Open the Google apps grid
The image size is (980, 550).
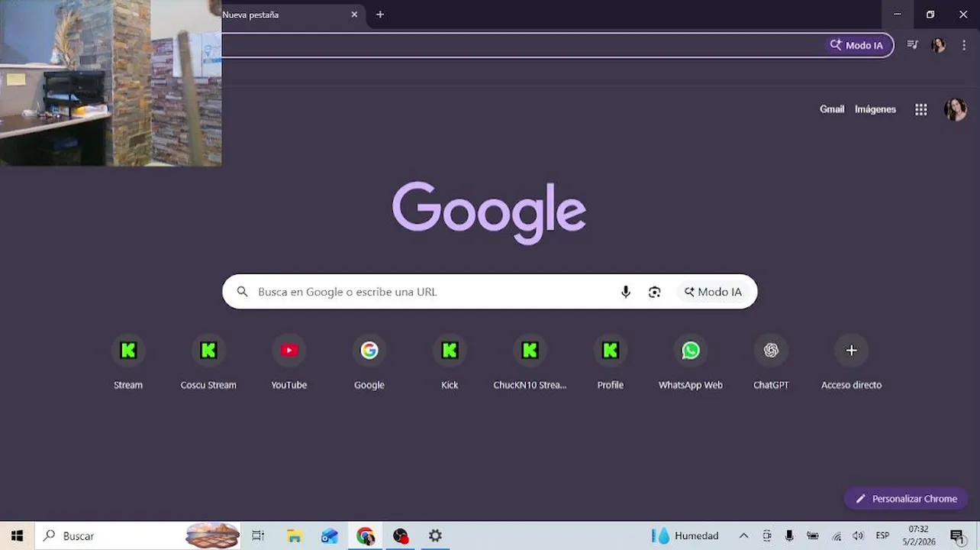coord(921,109)
